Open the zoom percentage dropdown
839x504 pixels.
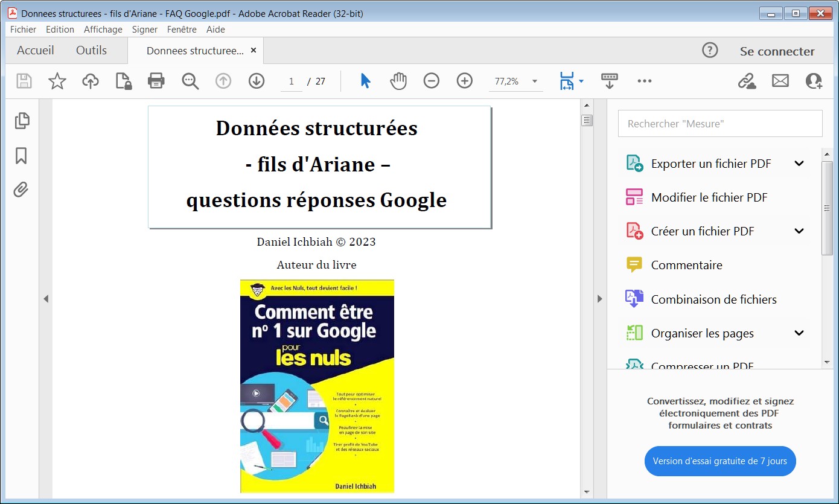(534, 81)
